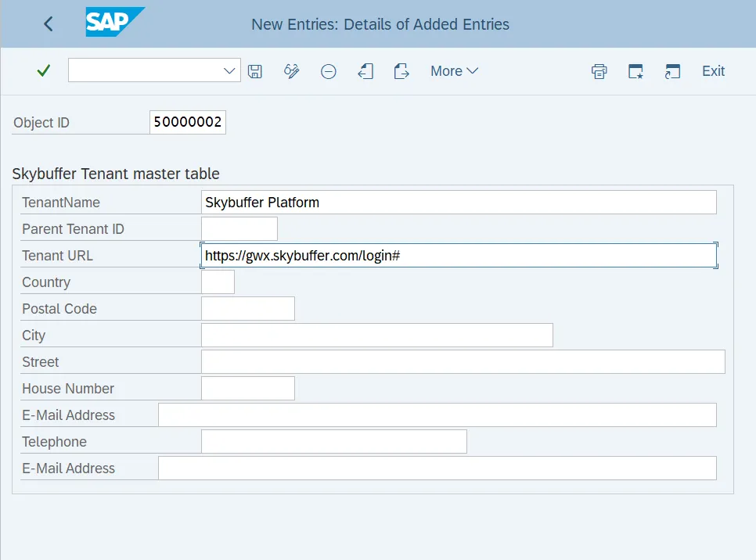The height and width of the screenshot is (560, 756).
Task: Click the Postal Code label
Action: click(59, 308)
